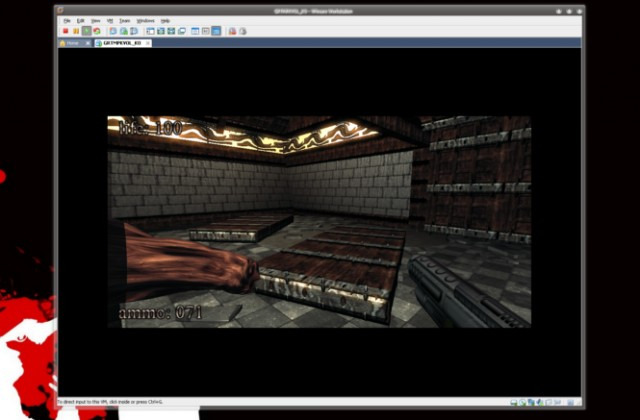Open the Team menu

coord(124,20)
